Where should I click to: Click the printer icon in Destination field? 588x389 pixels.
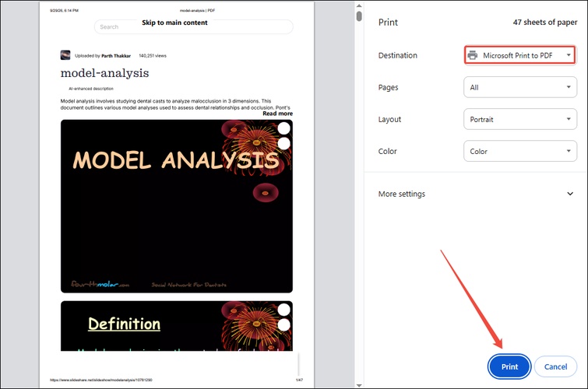[473, 55]
